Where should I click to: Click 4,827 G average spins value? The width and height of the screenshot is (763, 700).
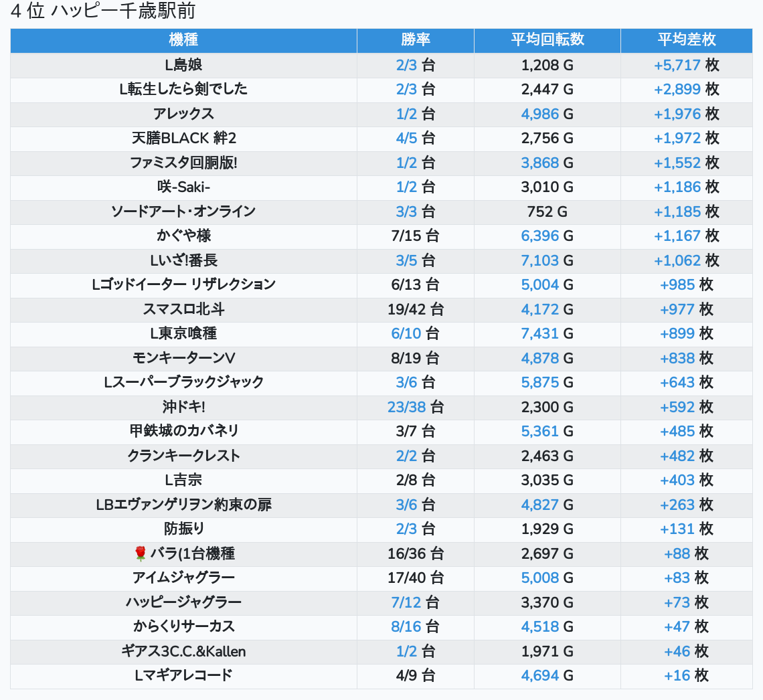coord(547,505)
